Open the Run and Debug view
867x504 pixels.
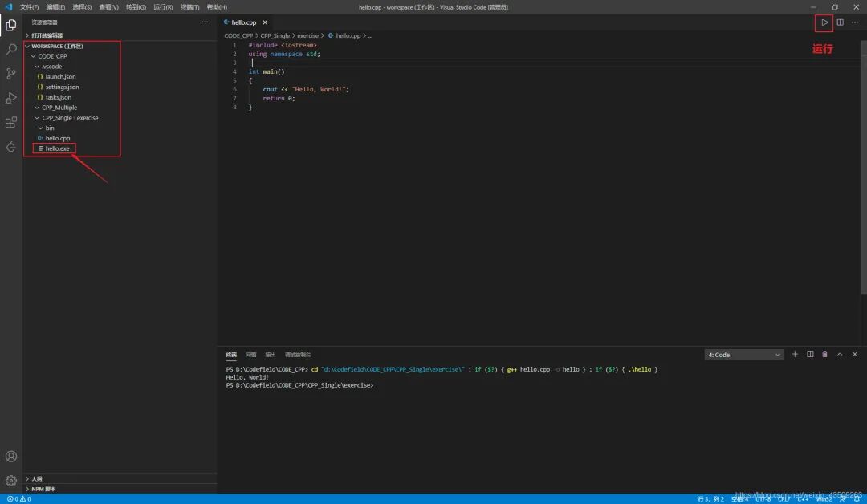tap(11, 98)
